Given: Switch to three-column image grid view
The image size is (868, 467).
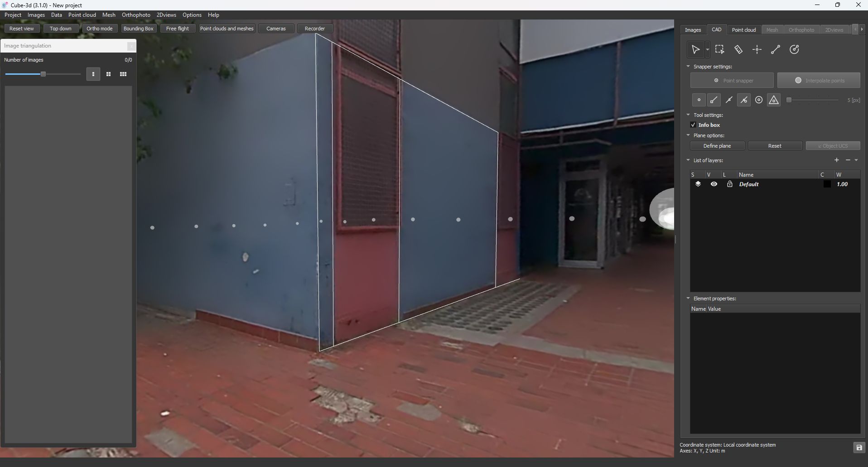Looking at the screenshot, I should pyautogui.click(x=123, y=74).
